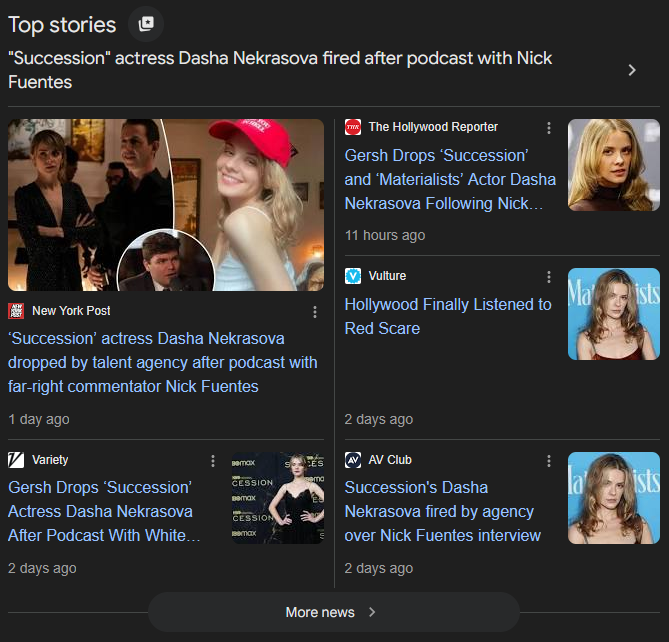Open three-dot menu for Vulture story

tap(548, 277)
